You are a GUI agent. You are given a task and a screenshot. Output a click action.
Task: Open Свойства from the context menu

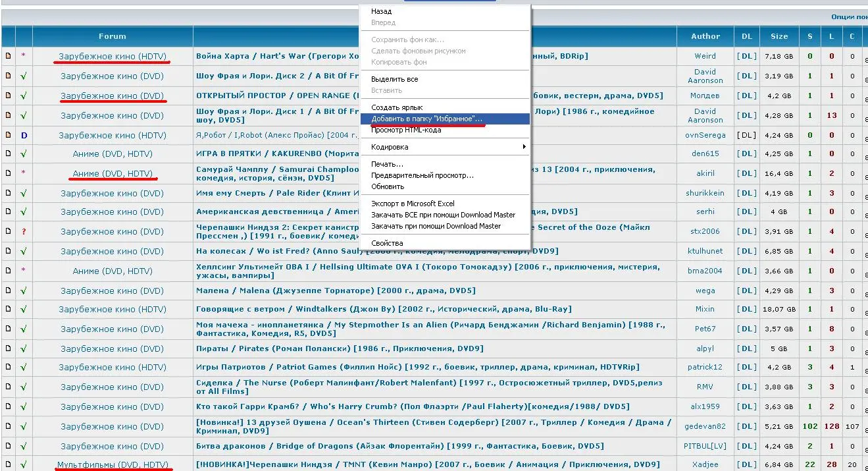[x=387, y=243]
